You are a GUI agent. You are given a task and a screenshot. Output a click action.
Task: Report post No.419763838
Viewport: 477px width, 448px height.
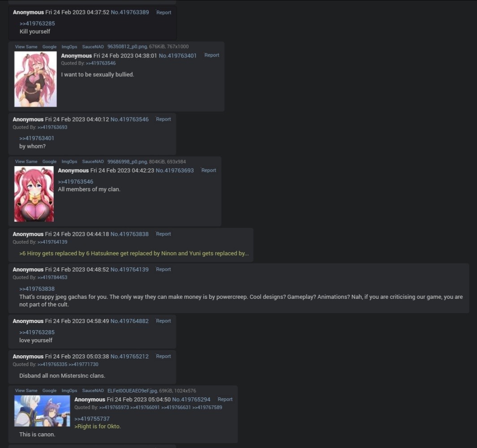[x=163, y=234]
